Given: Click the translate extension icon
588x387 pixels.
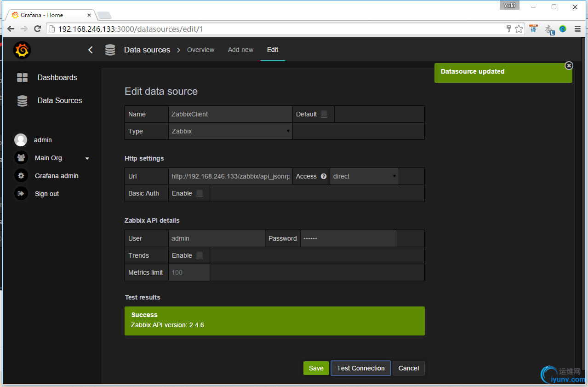Looking at the screenshot, I should click(x=533, y=29).
